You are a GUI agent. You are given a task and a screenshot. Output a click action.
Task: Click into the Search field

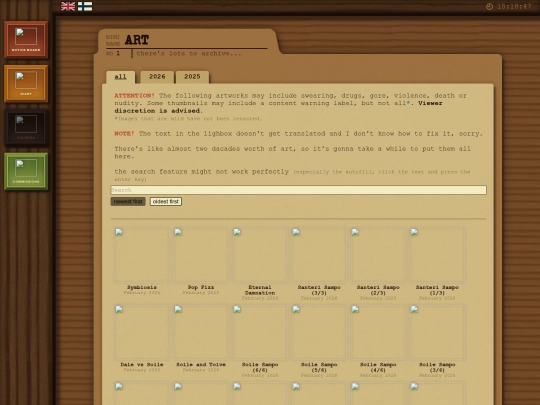(x=298, y=190)
